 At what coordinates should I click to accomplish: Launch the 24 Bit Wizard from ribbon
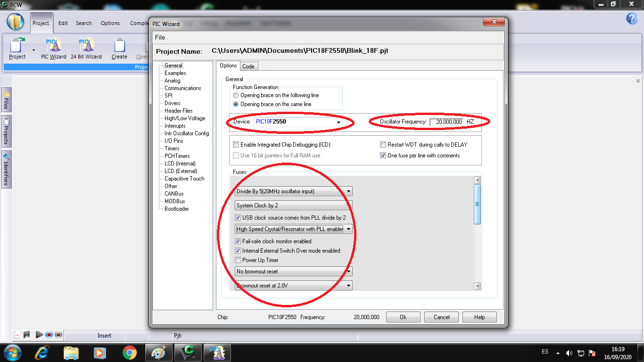[86, 49]
